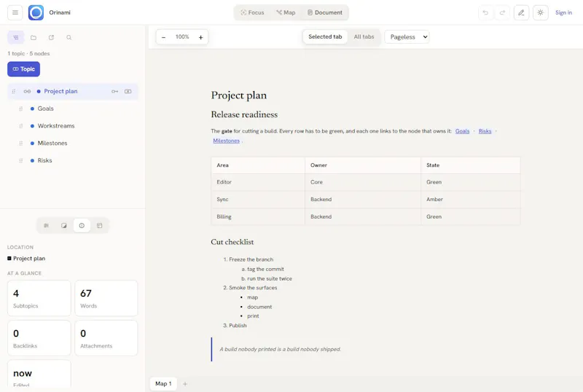This screenshot has height=392, width=583.
Task: Select the Risks node in the outline
Action: point(44,160)
